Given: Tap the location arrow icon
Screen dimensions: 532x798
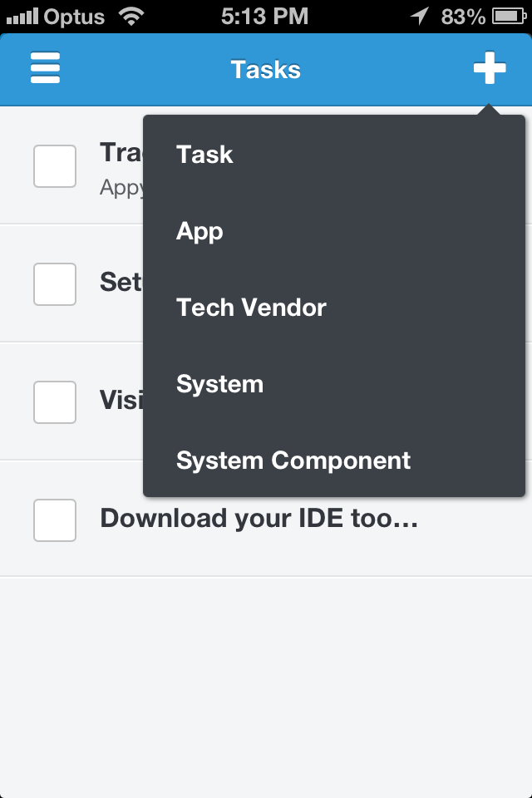Looking at the screenshot, I should [420, 16].
